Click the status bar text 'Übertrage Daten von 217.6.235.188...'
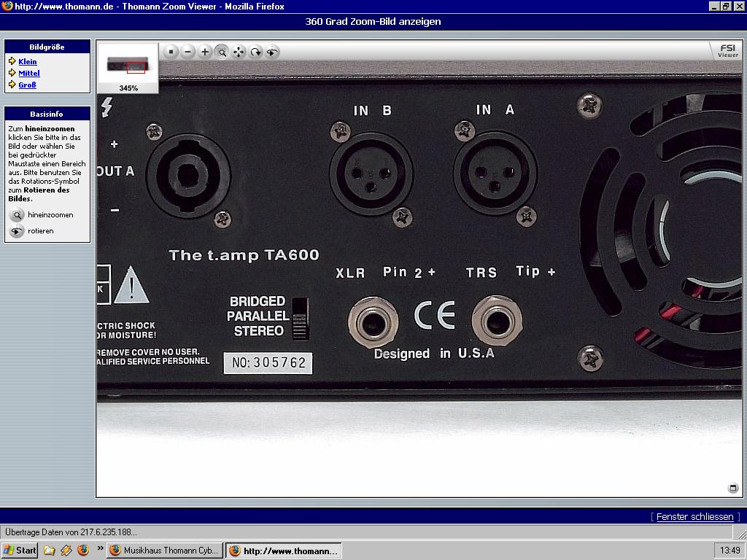Viewport: 747px width, 560px height. pos(71,532)
